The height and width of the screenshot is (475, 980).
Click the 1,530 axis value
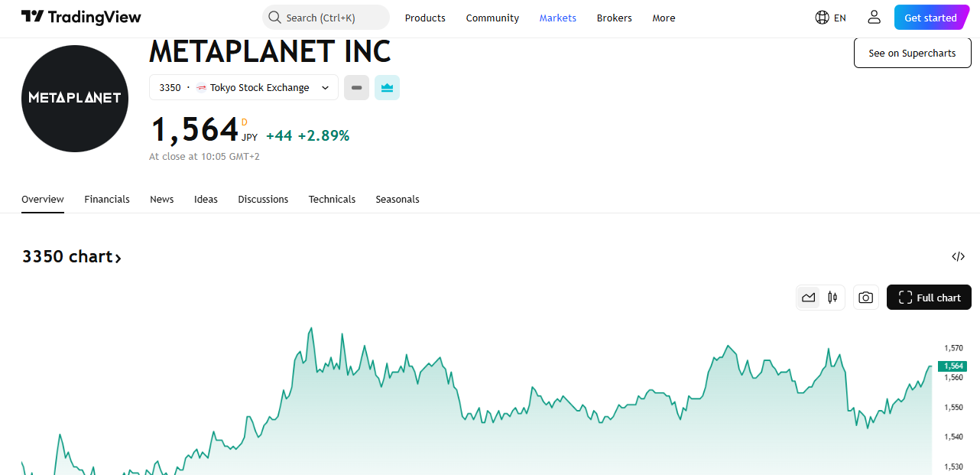pyautogui.click(x=953, y=467)
